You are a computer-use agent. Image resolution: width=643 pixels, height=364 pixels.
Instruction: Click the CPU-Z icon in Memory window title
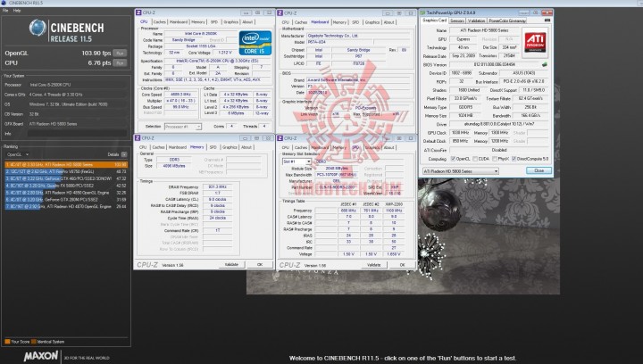(x=138, y=138)
